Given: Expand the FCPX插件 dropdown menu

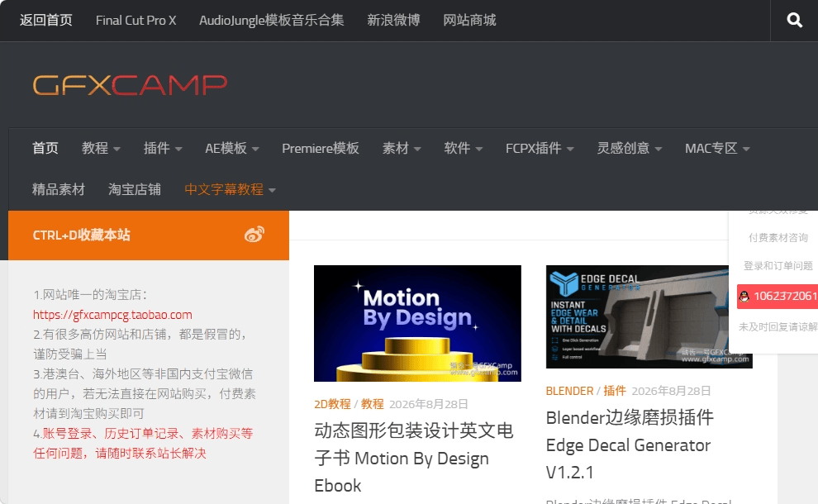Looking at the screenshot, I should coord(540,148).
